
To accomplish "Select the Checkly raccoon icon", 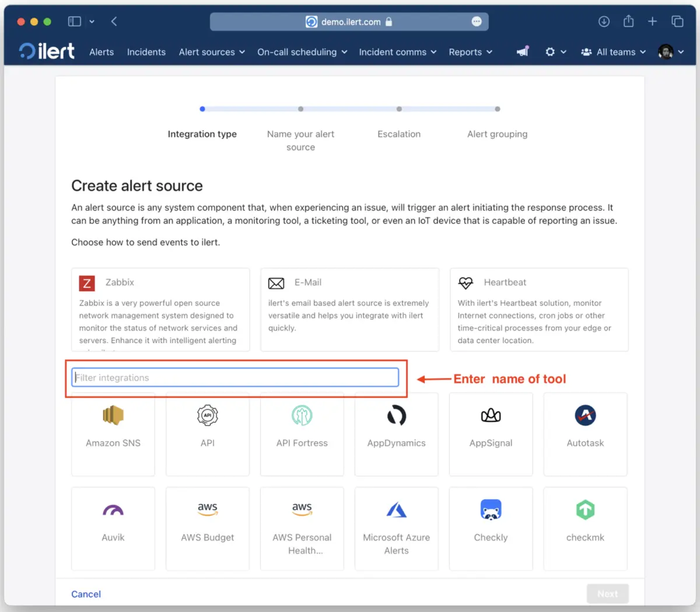I will (491, 510).
